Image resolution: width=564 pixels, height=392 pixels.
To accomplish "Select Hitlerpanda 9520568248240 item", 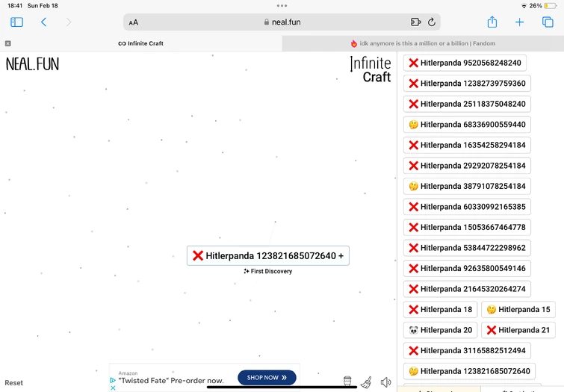I will coord(465,63).
